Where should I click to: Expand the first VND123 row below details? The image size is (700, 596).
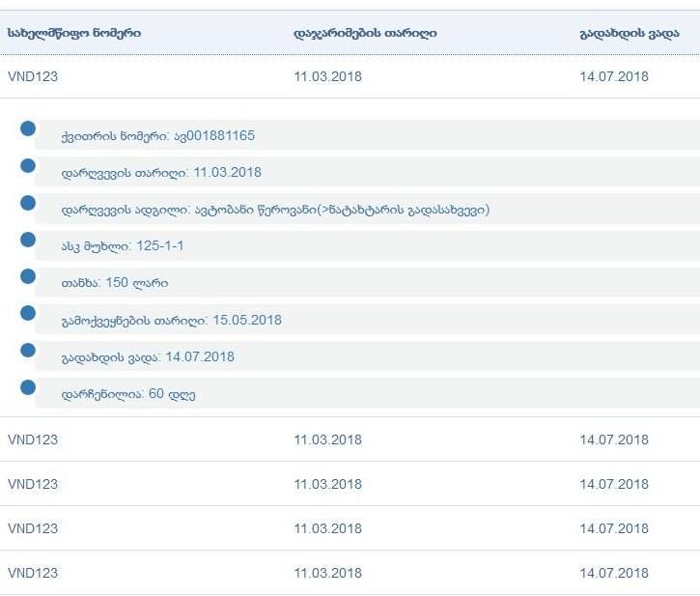pos(33,440)
